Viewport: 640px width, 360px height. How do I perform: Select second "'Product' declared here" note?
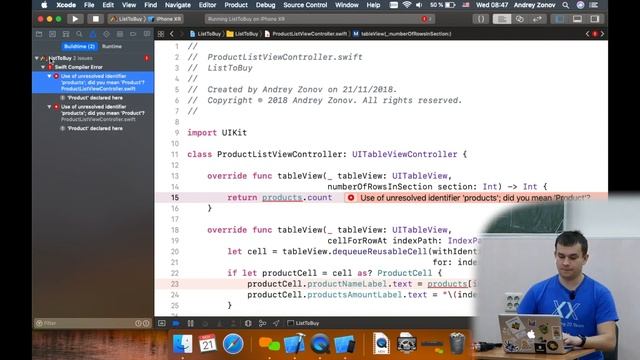[95, 129]
